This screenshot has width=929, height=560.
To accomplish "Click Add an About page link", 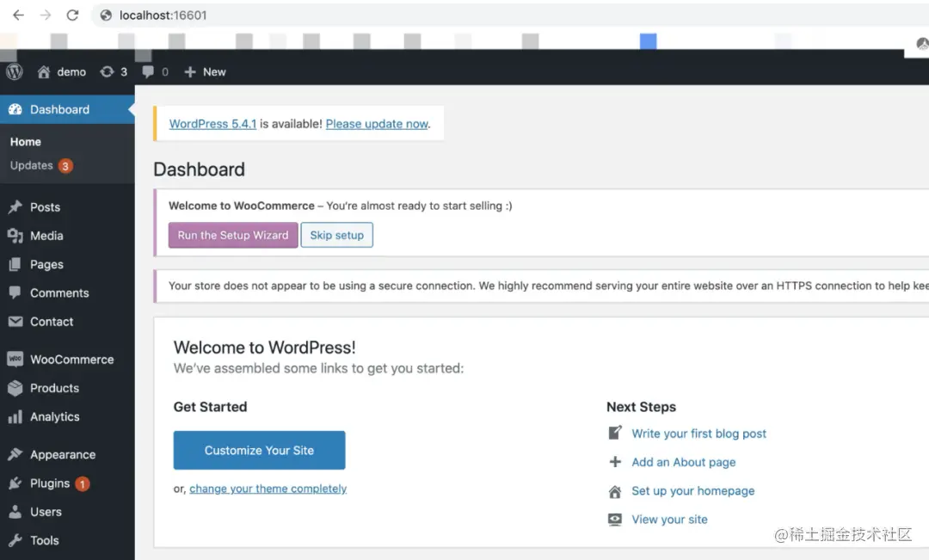I will [x=683, y=462].
